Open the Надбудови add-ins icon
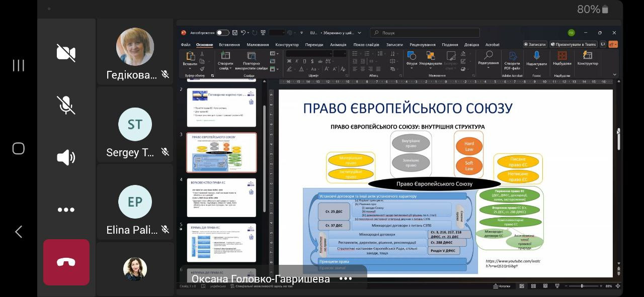644x297 pixels. point(562,56)
